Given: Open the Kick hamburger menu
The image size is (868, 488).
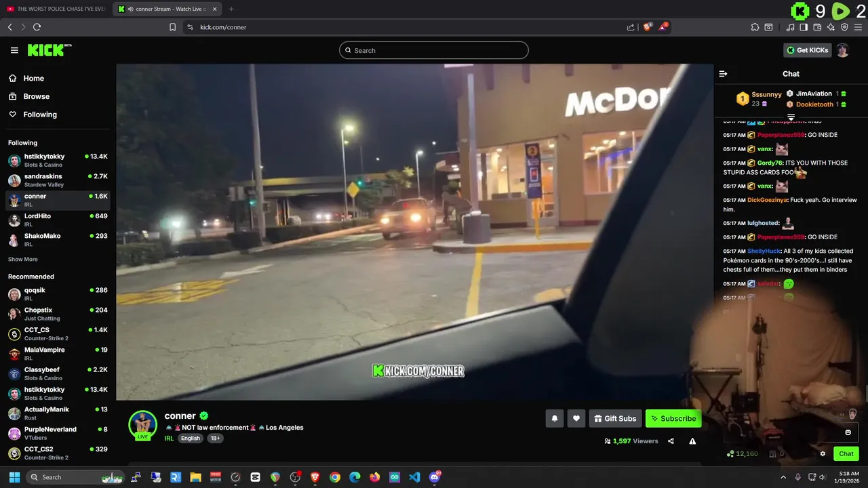Looking at the screenshot, I should tap(14, 50).
